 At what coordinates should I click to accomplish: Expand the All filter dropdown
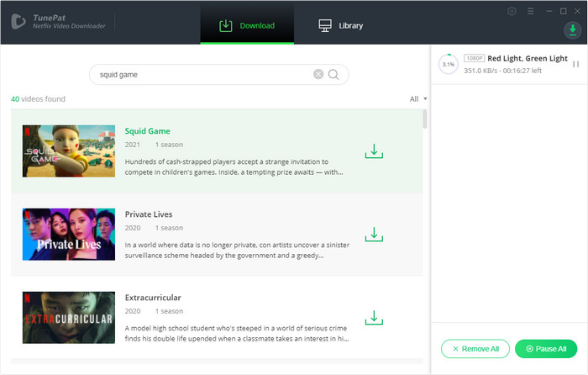click(418, 99)
